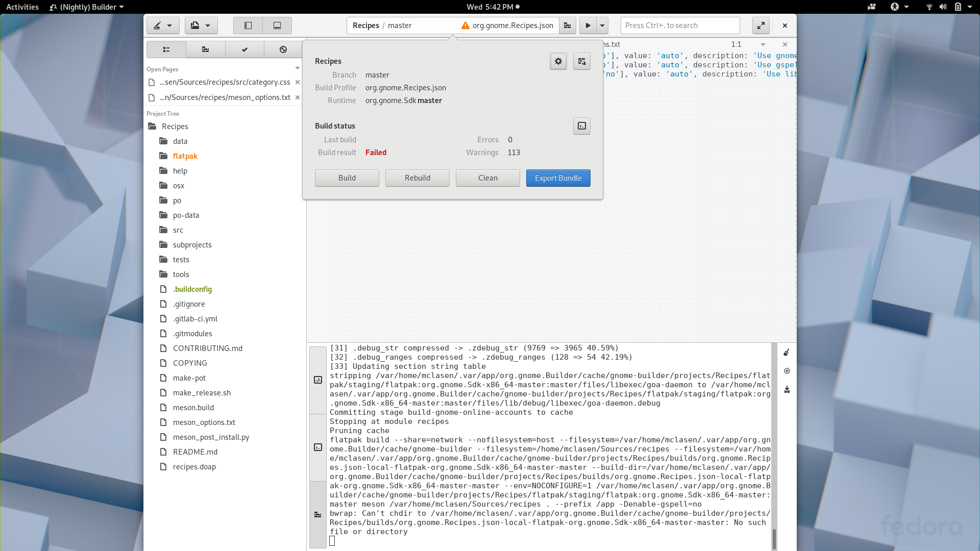Click the build details icon in popover

coord(582,61)
